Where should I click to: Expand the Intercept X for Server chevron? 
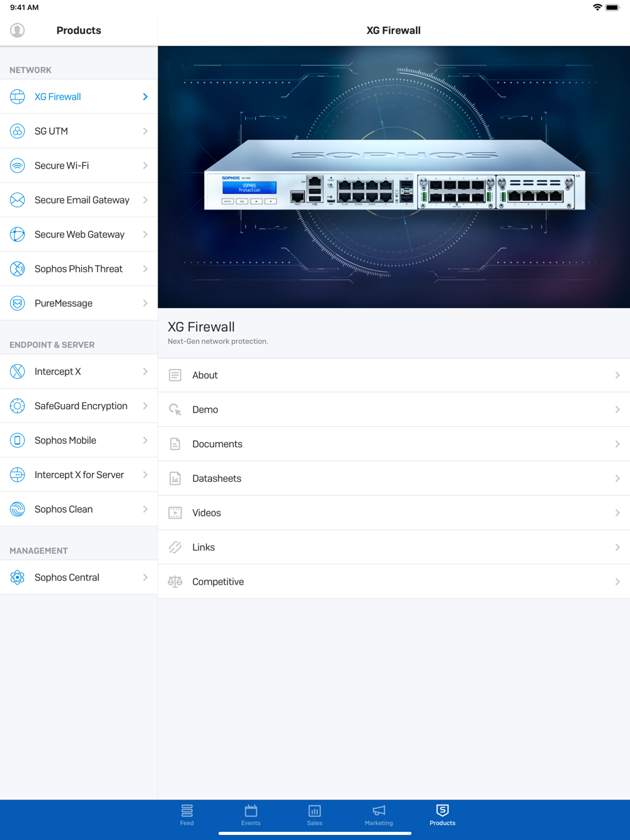146,475
